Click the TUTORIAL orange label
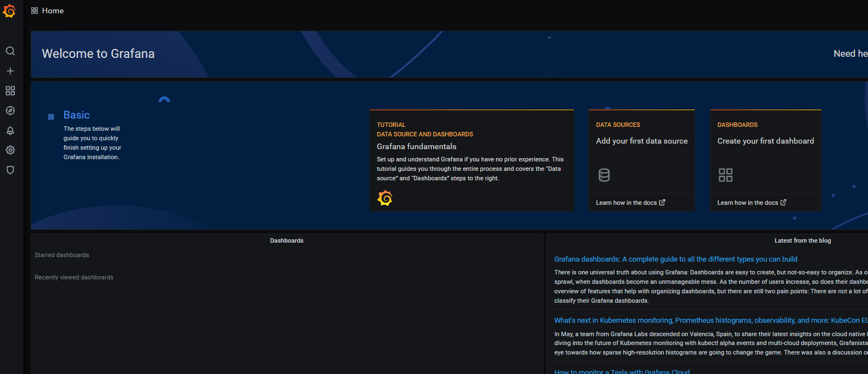 (x=391, y=125)
